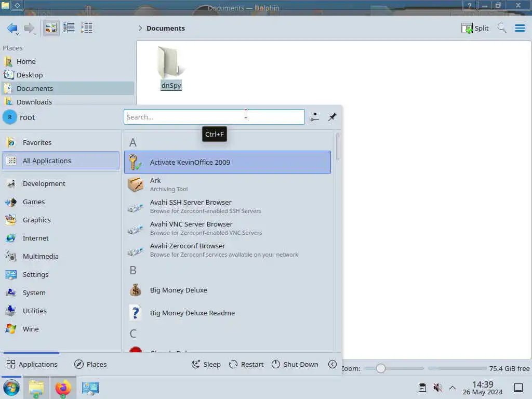Expand hidden system tray icons

(x=453, y=388)
